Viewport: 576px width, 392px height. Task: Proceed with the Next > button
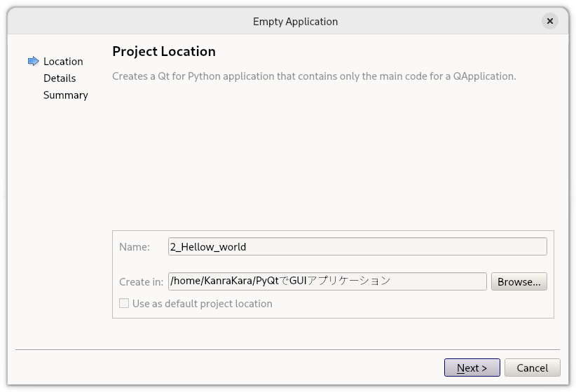(x=472, y=367)
